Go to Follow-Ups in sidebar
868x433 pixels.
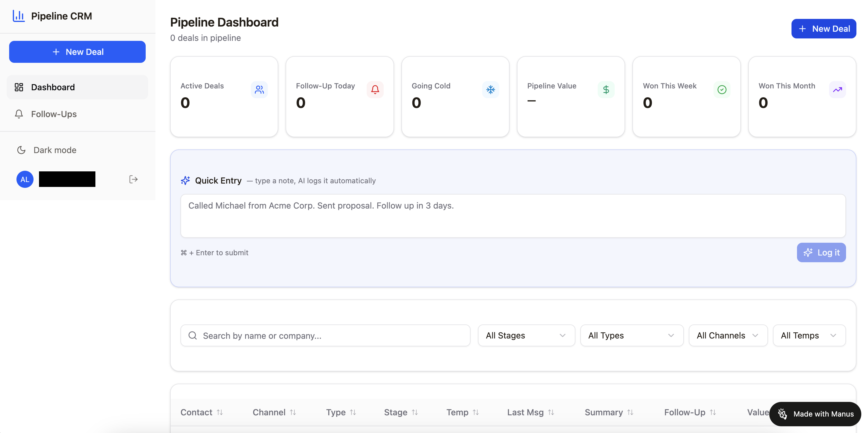[54, 114]
